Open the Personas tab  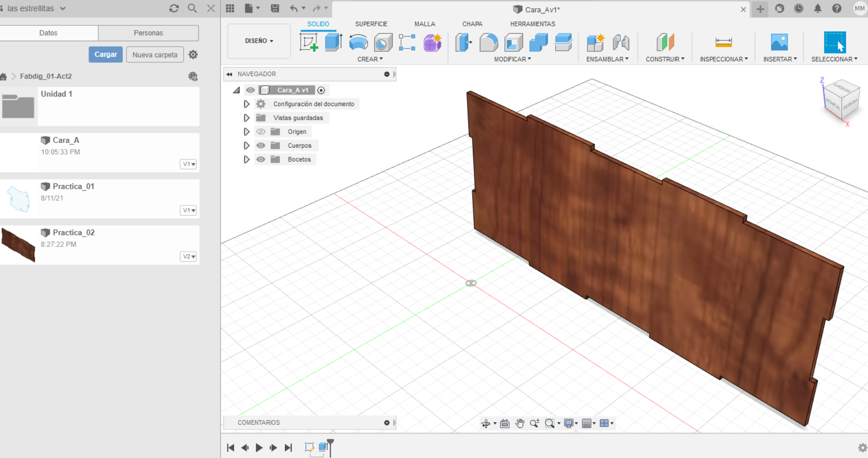click(x=148, y=33)
